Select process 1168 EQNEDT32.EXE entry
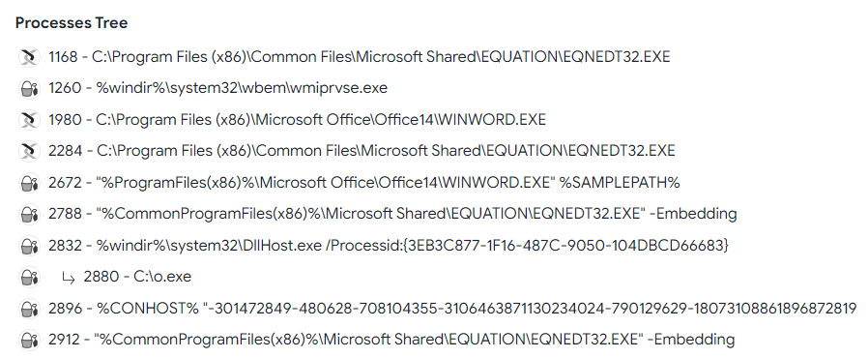This screenshot has width=868, height=358. tap(360, 57)
